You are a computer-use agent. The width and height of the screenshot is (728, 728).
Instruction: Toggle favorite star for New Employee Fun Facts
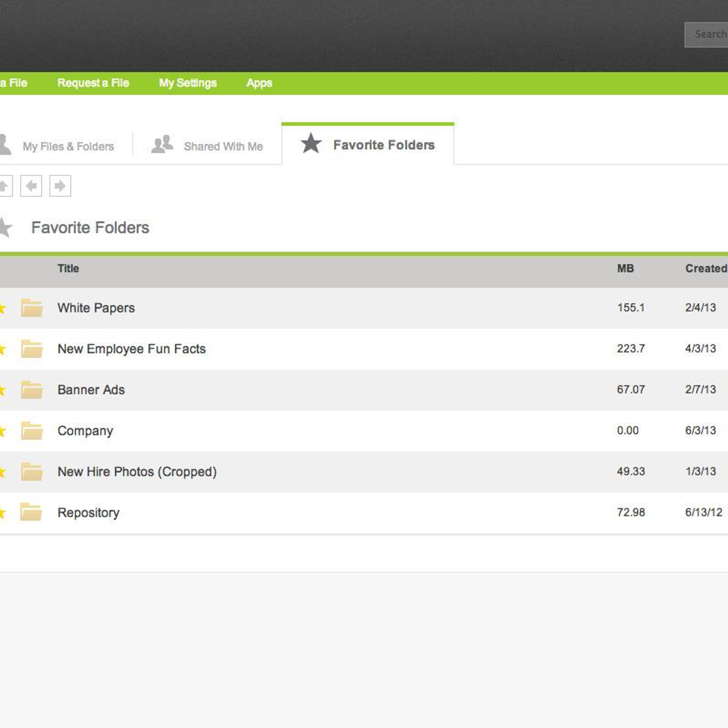[x=2, y=349]
